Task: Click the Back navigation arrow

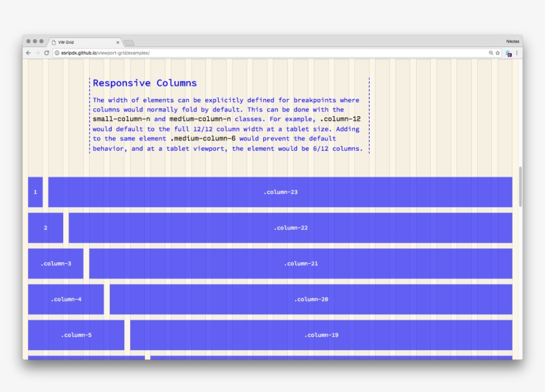Action: coord(27,52)
